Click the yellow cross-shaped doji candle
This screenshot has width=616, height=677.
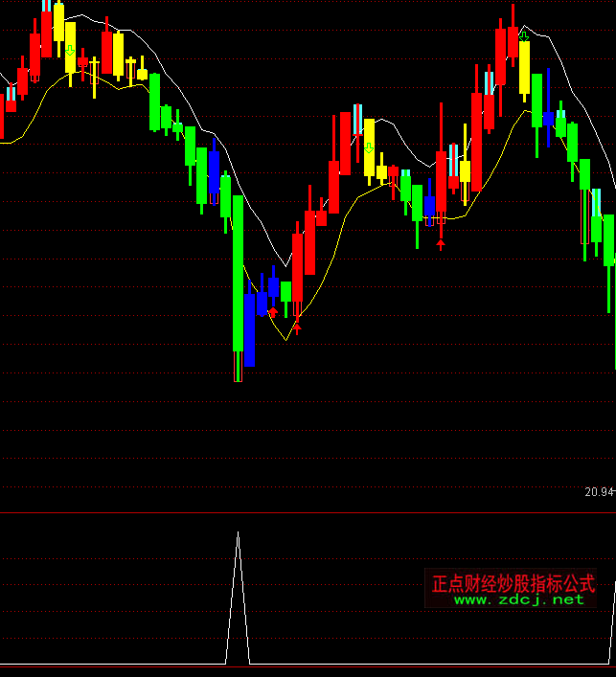point(94,65)
